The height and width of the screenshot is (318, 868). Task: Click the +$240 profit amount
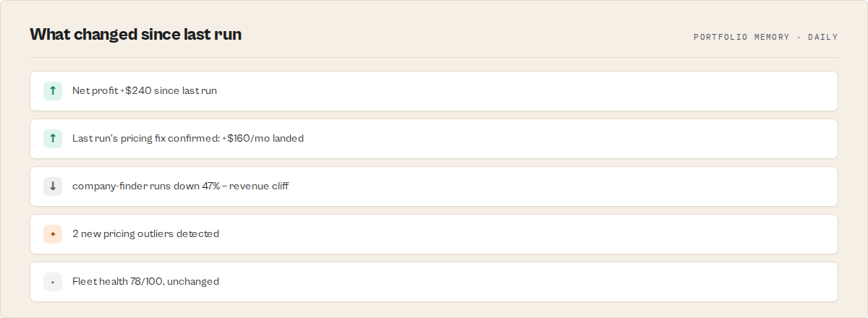[x=135, y=91]
